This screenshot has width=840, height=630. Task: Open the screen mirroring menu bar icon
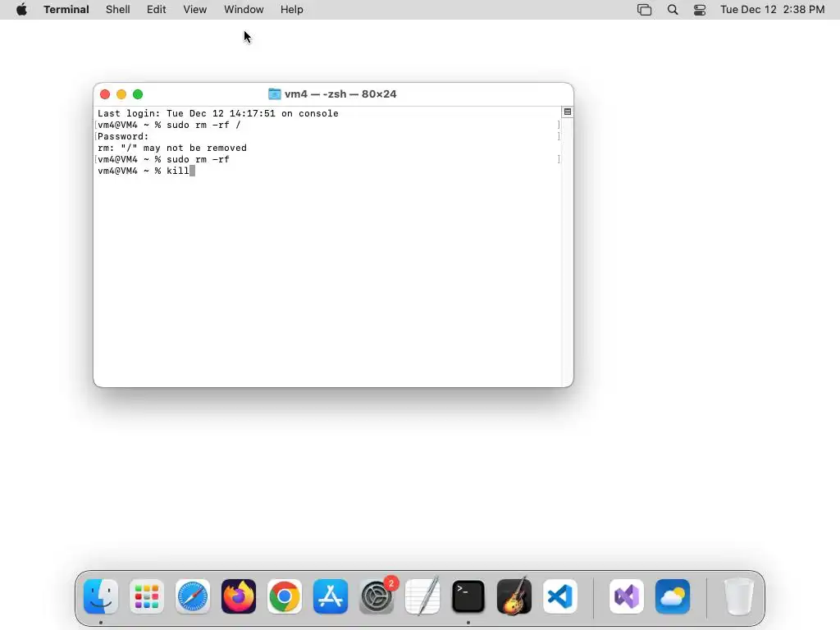click(x=644, y=10)
